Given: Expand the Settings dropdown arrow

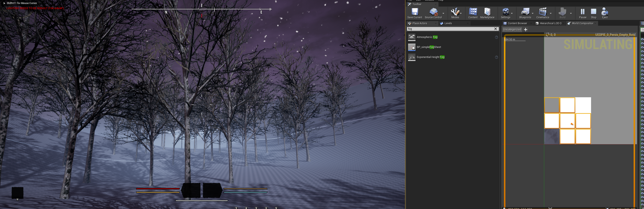Looking at the screenshot, I should [512, 13].
